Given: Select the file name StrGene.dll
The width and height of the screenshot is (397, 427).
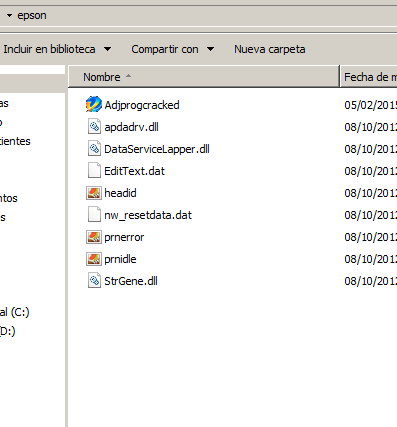Looking at the screenshot, I should pyautogui.click(x=131, y=281).
